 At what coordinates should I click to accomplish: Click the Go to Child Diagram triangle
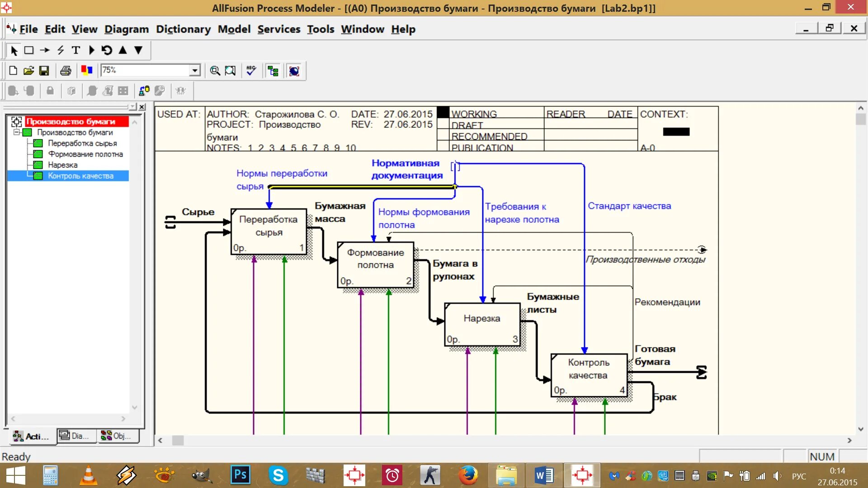(138, 50)
